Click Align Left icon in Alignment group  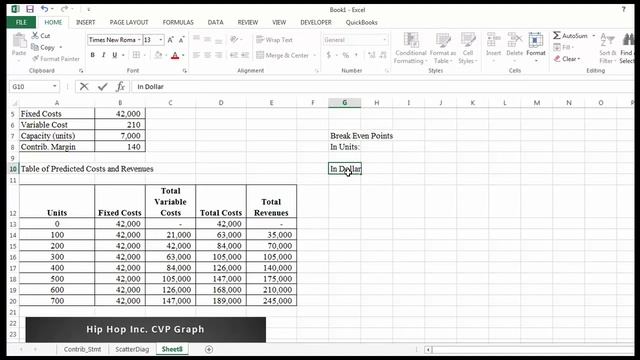[x=196, y=55]
